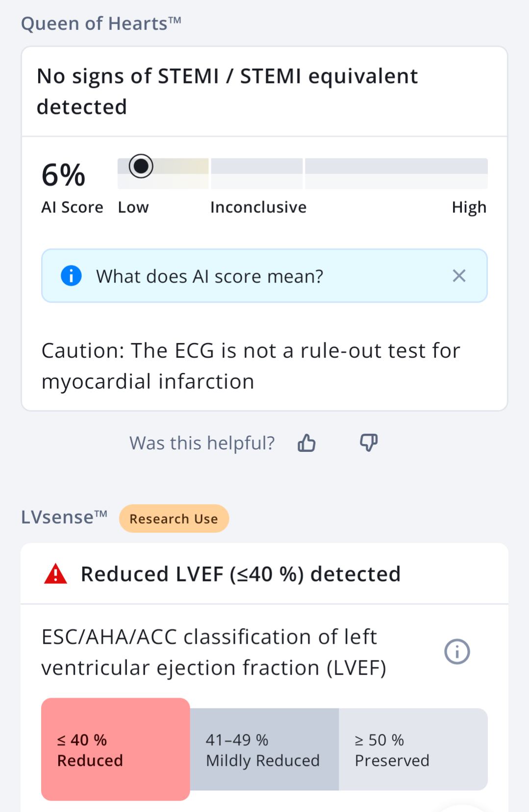
Task: Select the '≥ 50 % Preserved' segment
Action: click(413, 749)
